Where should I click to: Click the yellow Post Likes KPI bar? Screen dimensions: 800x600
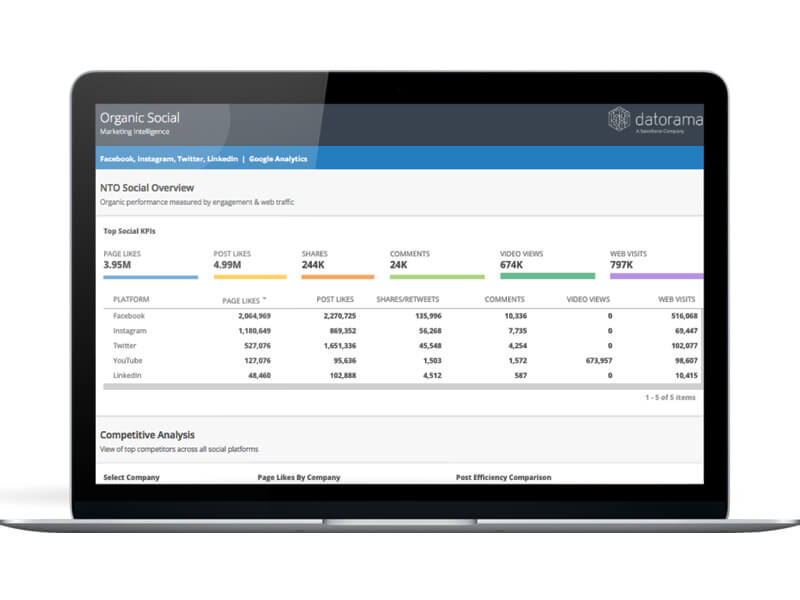point(250,276)
